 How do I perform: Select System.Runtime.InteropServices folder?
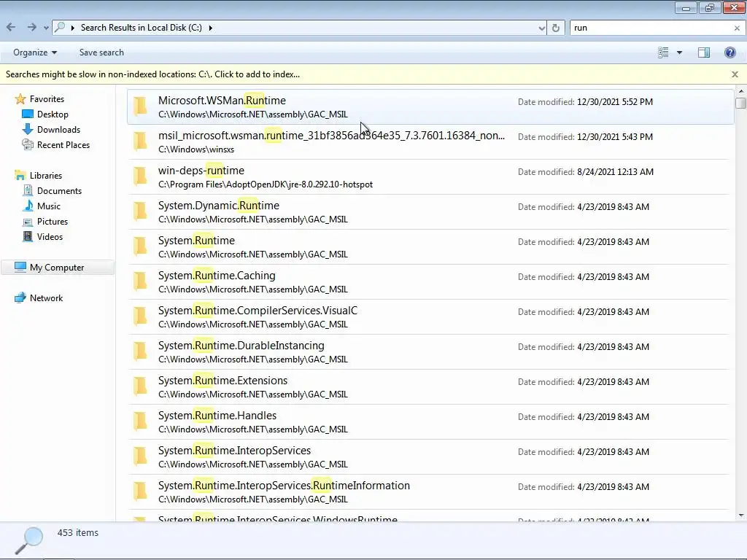pyautogui.click(x=430, y=456)
